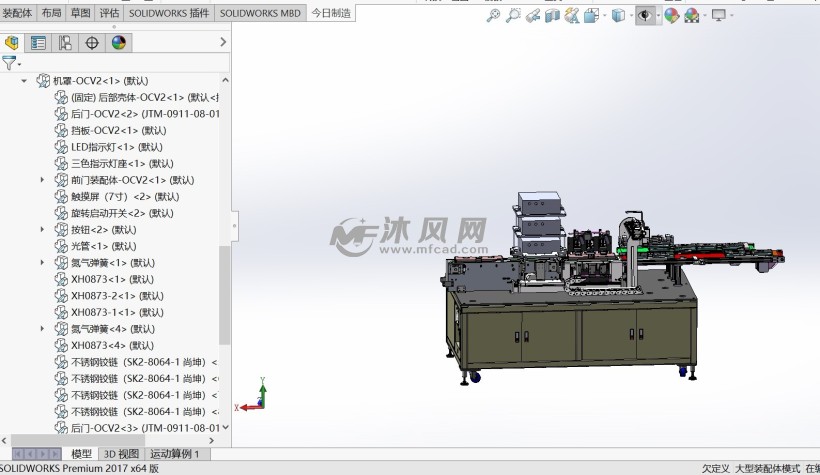Open the feature tree filter dropdown
The width and height of the screenshot is (820, 475).
coord(12,63)
